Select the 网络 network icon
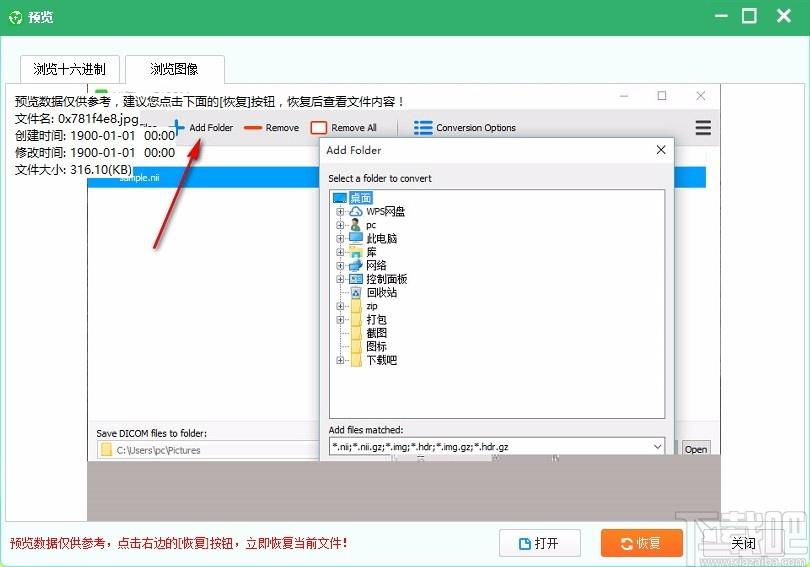Viewport: 810px width, 567px height. 356,265
